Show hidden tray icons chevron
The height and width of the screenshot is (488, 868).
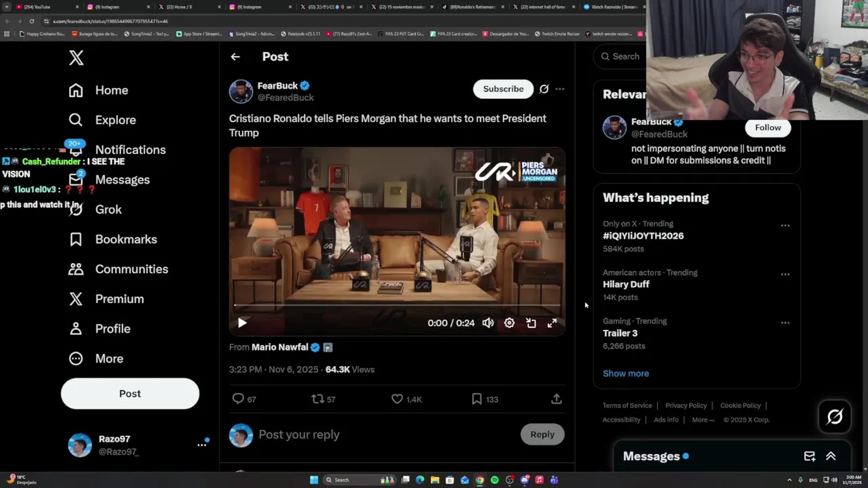point(790,480)
